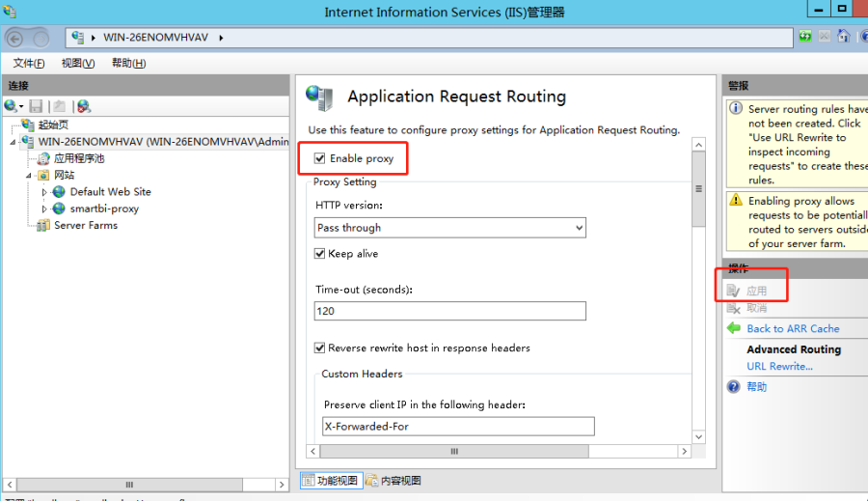868x501 pixels.
Task: Open the HTTP version dropdown
Action: (449, 228)
